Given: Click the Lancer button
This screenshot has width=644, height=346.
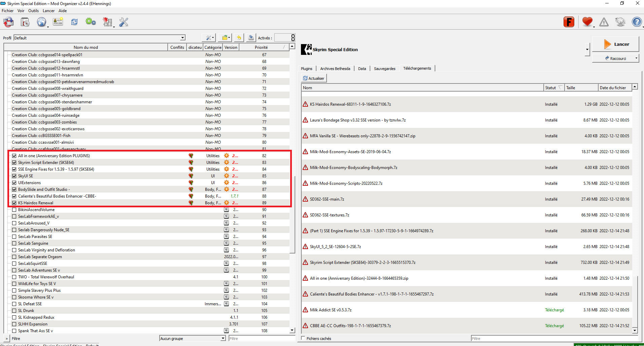Looking at the screenshot, I should point(615,44).
